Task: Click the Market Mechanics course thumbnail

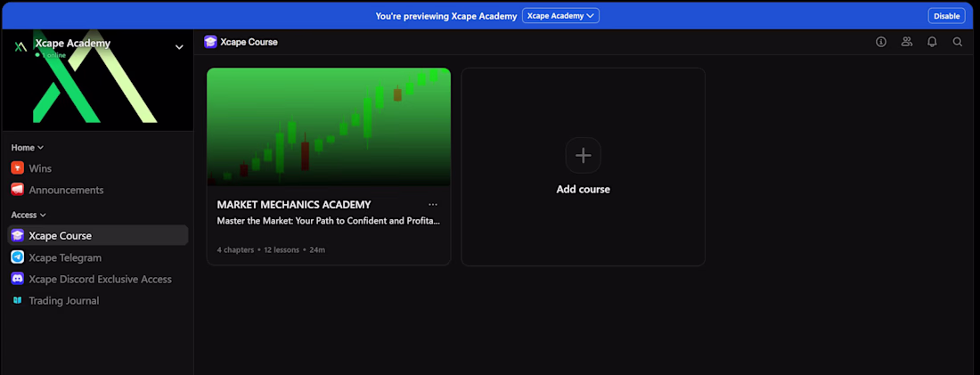Action: click(329, 126)
